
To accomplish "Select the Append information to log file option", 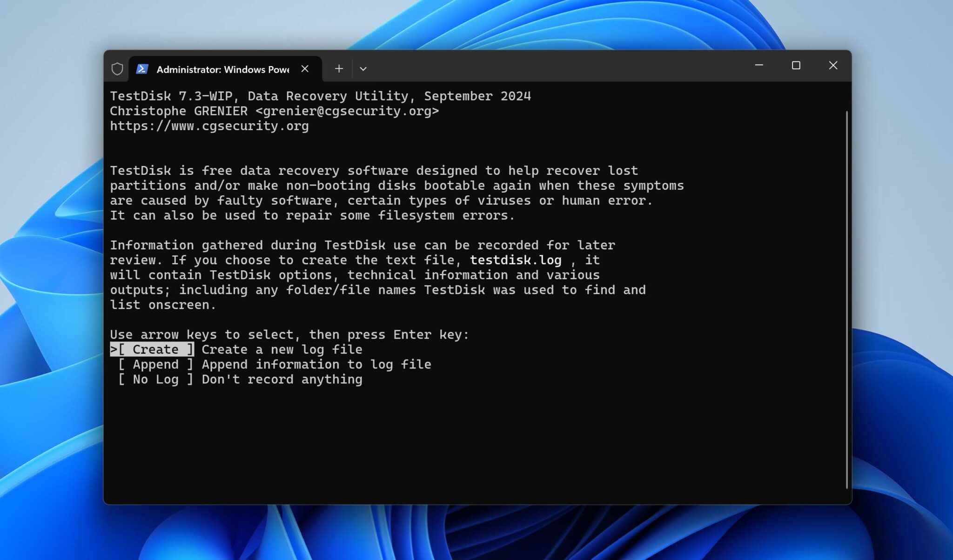I will tap(155, 364).
